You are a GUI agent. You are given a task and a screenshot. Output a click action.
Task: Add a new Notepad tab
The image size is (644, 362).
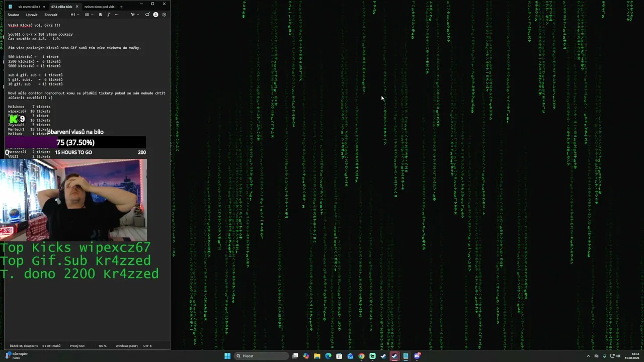click(121, 7)
